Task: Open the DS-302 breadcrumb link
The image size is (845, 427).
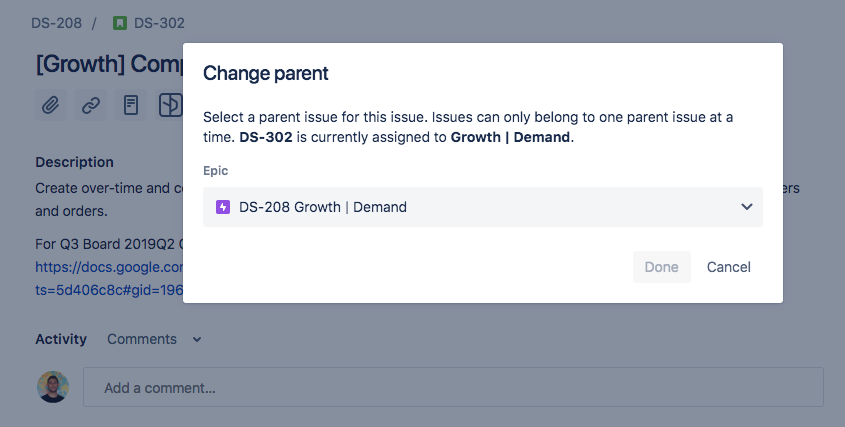Action: tap(159, 23)
